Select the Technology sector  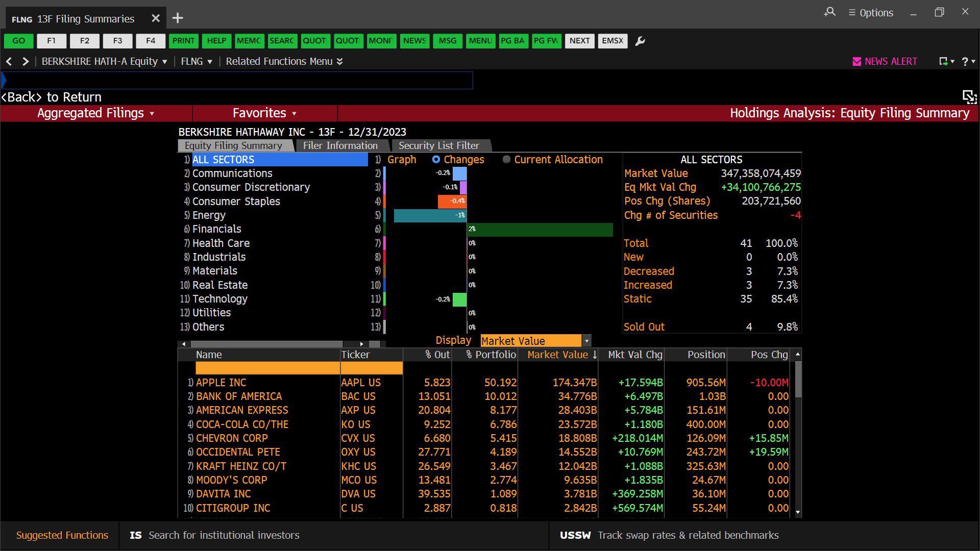coord(219,299)
